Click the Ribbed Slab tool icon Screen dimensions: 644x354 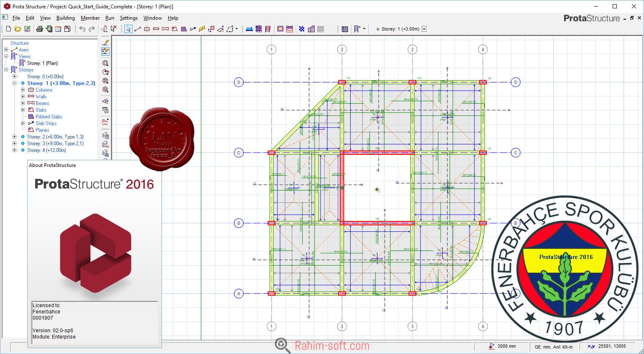(x=184, y=29)
